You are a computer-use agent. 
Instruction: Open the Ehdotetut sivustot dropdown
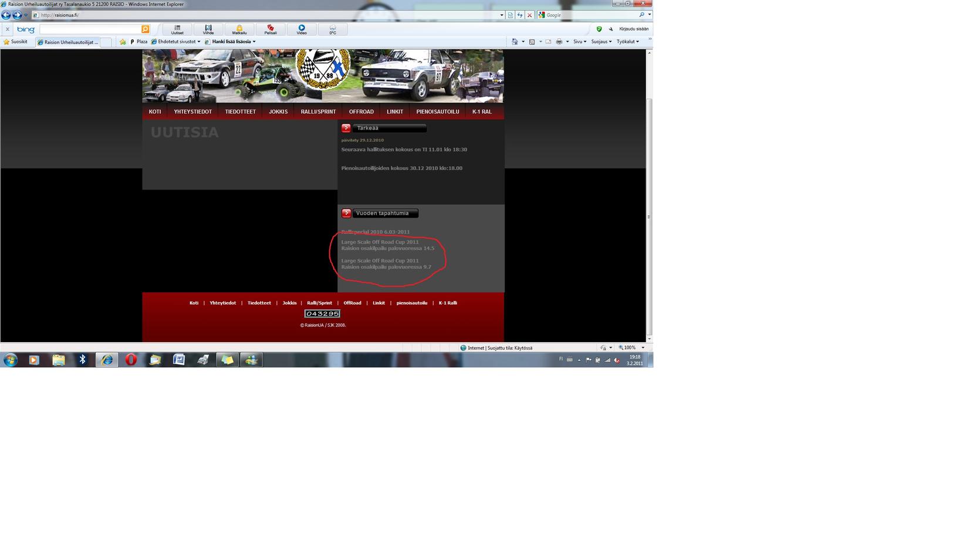click(x=176, y=42)
